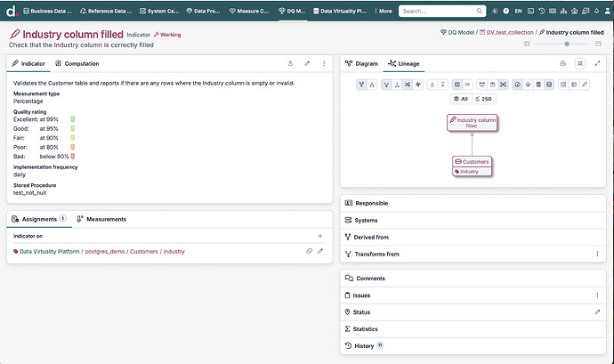The height and width of the screenshot is (364, 614).
Task: Click the search magnifier icon
Action: point(480,11)
